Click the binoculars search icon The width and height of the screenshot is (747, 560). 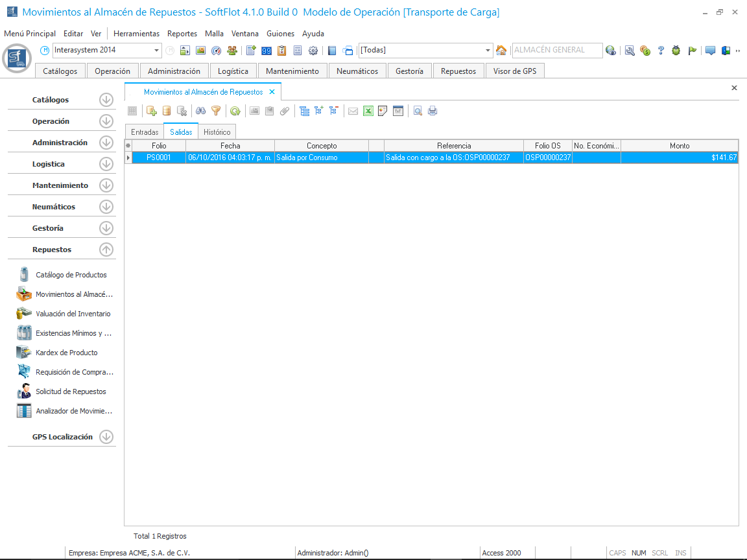pos(201,111)
